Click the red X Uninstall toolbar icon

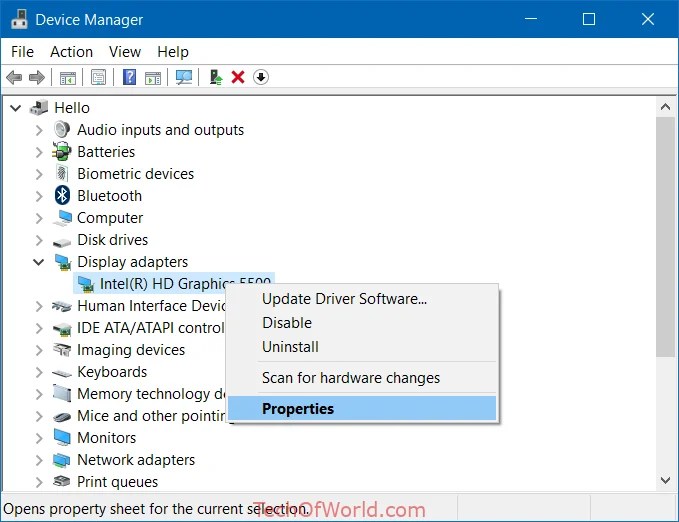[x=238, y=78]
